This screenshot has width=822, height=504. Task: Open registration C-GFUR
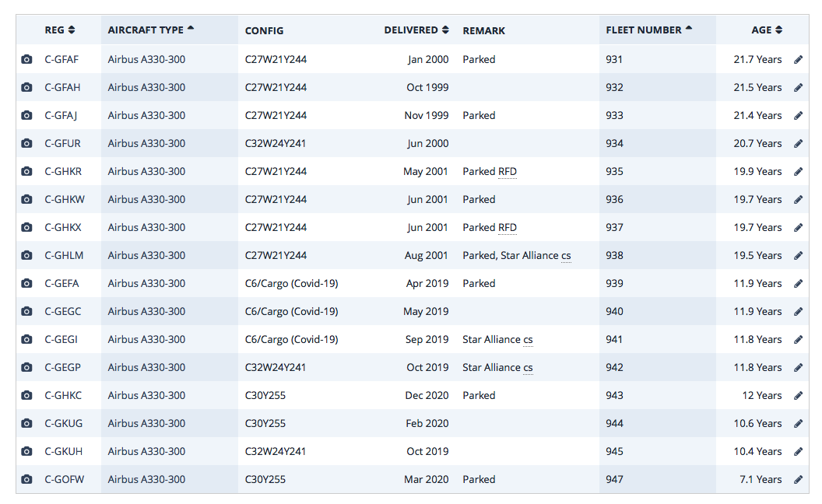61,144
